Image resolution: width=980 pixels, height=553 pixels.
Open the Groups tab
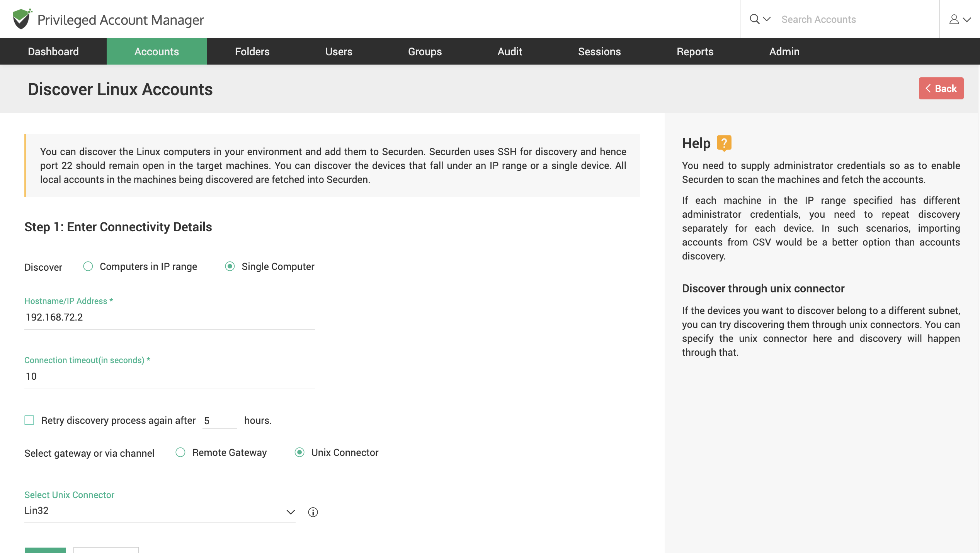[x=425, y=51]
